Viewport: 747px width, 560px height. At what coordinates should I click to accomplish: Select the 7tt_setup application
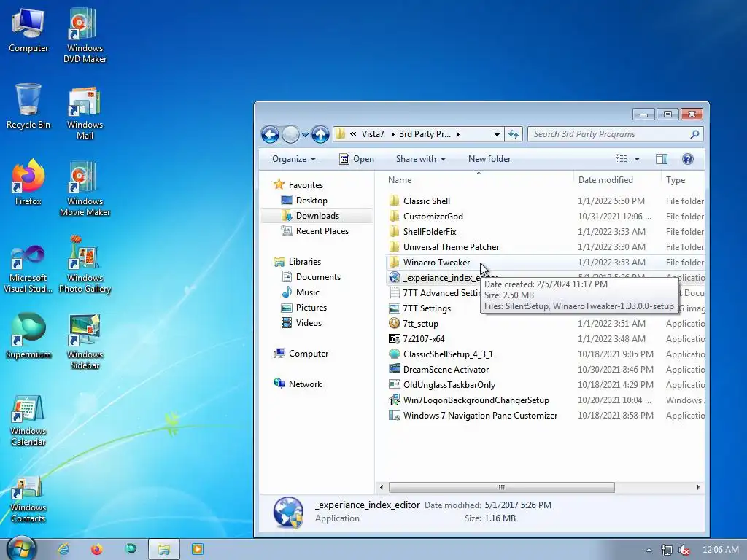420,323
